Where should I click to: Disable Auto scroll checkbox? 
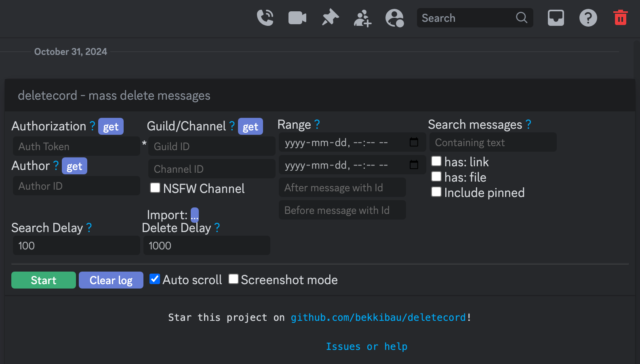coord(155,279)
